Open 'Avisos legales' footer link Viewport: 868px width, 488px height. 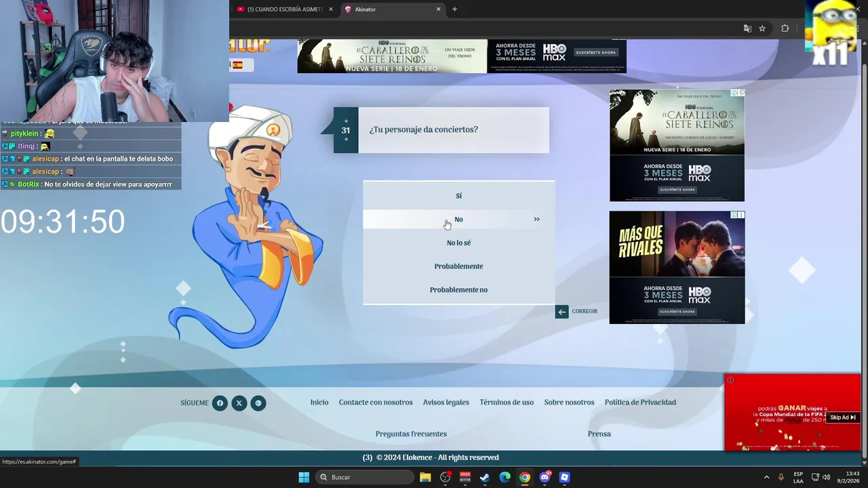[x=446, y=403]
